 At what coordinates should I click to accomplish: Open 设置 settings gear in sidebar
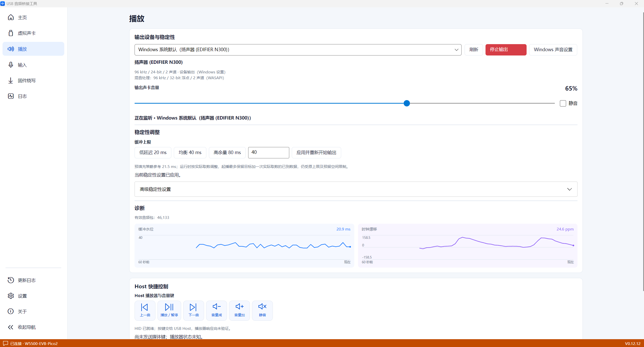point(33,296)
